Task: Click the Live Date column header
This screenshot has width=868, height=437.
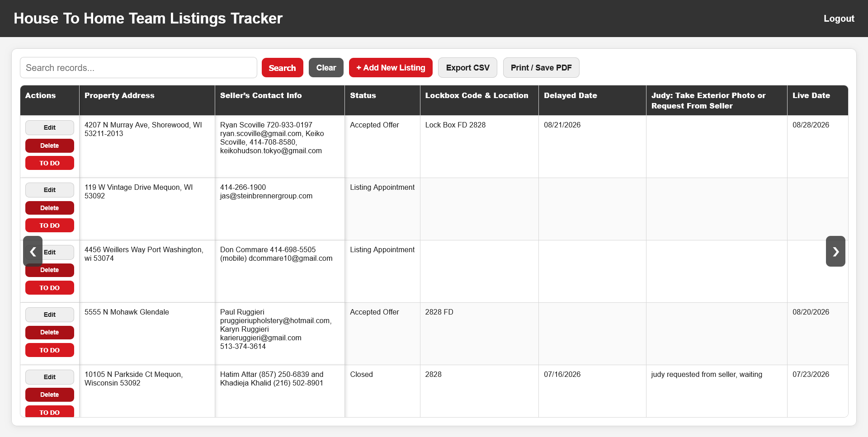Action: (x=817, y=100)
